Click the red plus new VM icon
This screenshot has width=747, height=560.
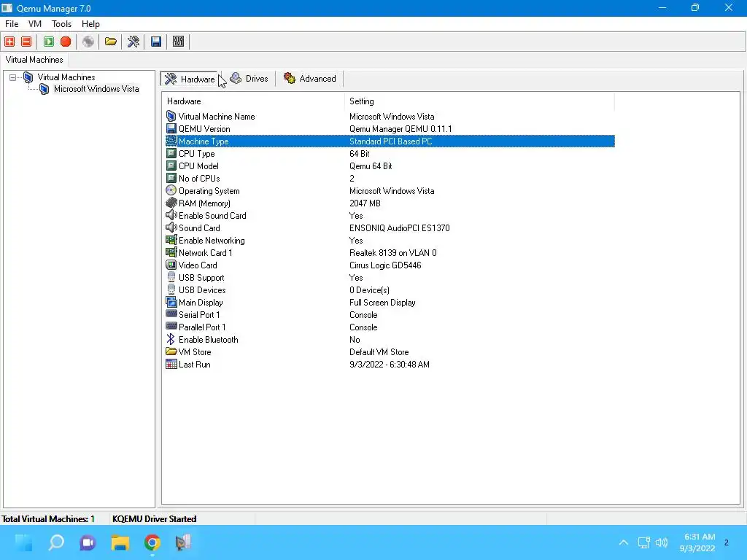[9, 42]
